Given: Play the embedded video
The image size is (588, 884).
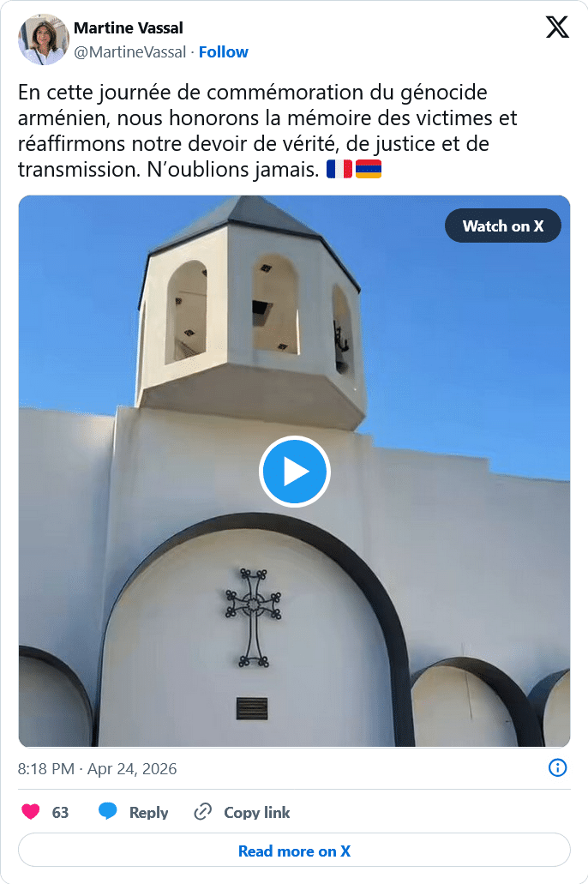Looking at the screenshot, I should (294, 472).
